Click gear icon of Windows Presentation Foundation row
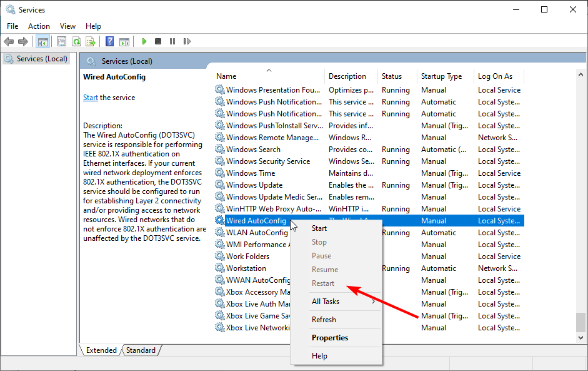This screenshot has width=588, height=371. (219, 89)
